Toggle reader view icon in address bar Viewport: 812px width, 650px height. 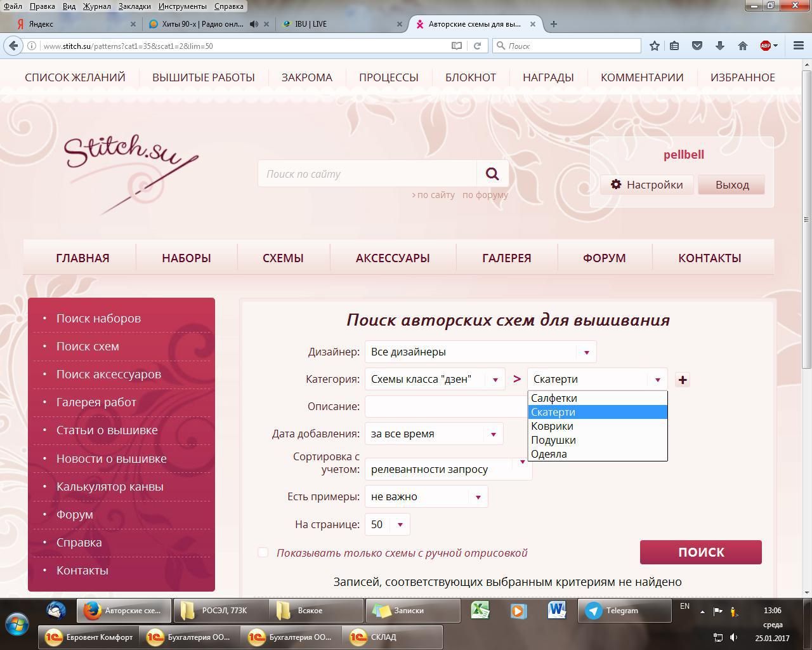pyautogui.click(x=456, y=46)
